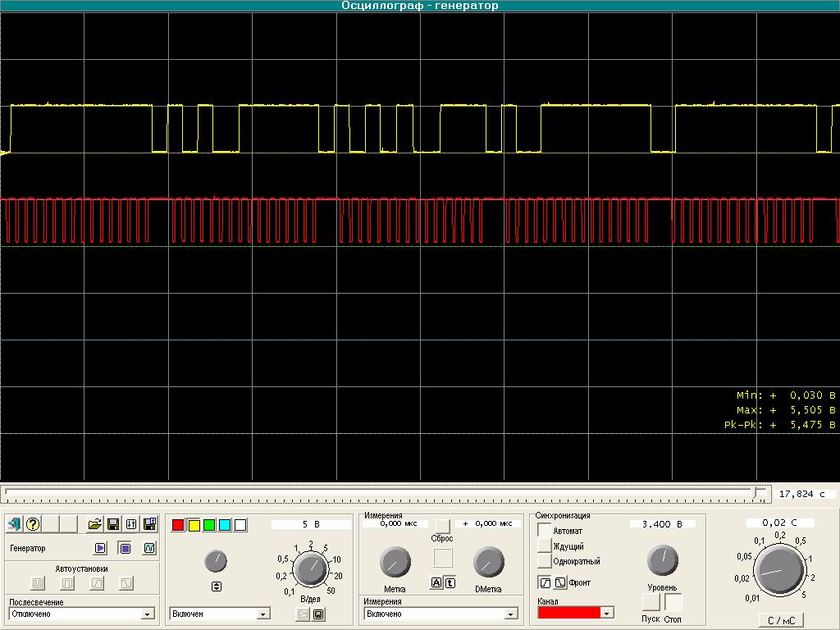Click the Пуск start button
Screen dimensions: 840x630
click(x=651, y=602)
